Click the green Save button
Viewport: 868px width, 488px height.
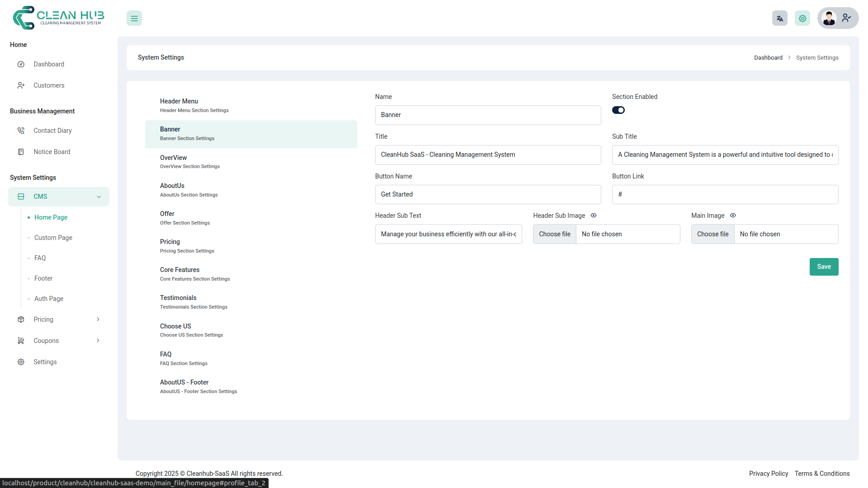[824, 267]
